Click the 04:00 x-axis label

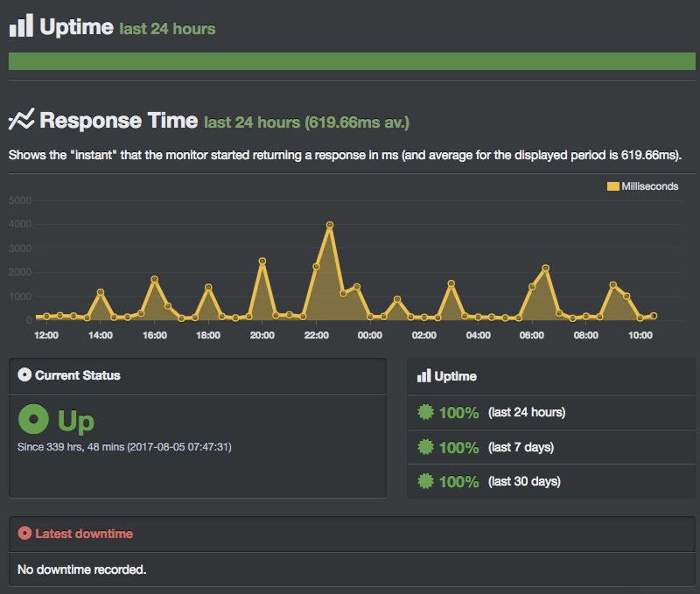(478, 335)
